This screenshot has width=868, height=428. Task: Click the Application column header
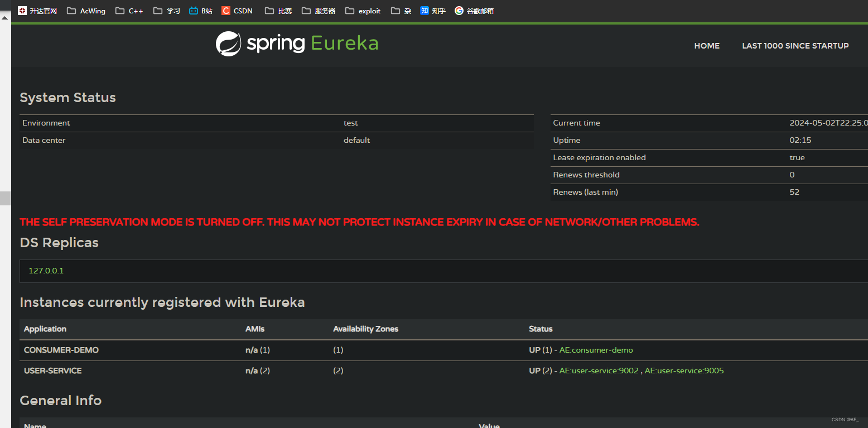point(45,329)
